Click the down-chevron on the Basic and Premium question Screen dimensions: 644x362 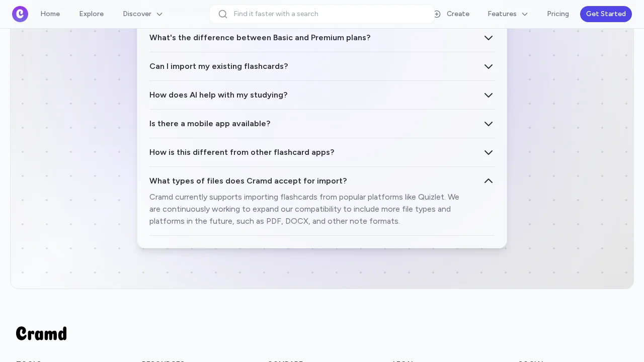tap(488, 38)
